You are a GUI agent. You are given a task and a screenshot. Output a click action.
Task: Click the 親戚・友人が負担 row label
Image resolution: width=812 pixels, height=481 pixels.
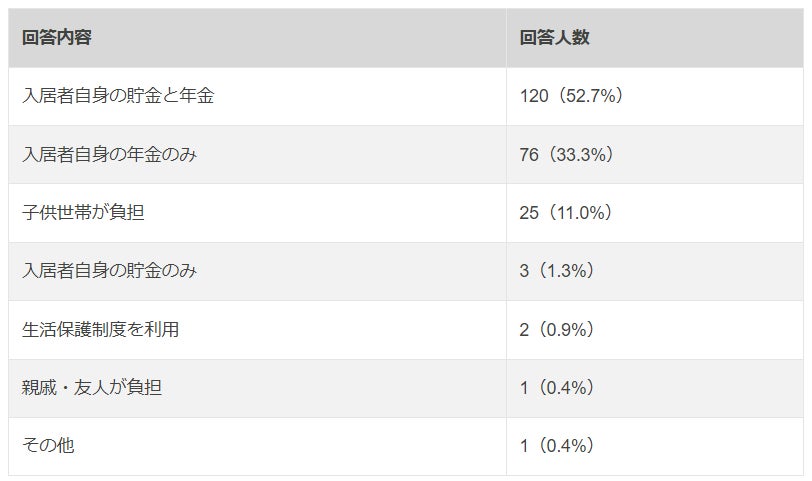pos(92,387)
